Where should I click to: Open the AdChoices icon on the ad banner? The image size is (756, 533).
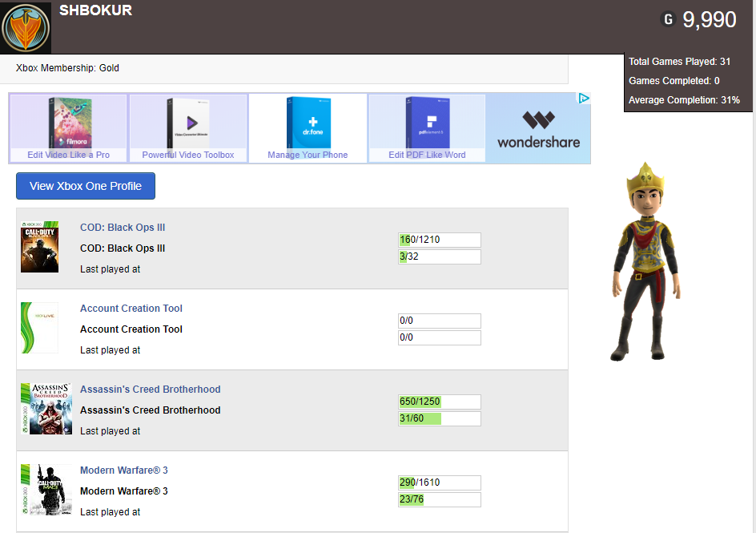point(583,99)
